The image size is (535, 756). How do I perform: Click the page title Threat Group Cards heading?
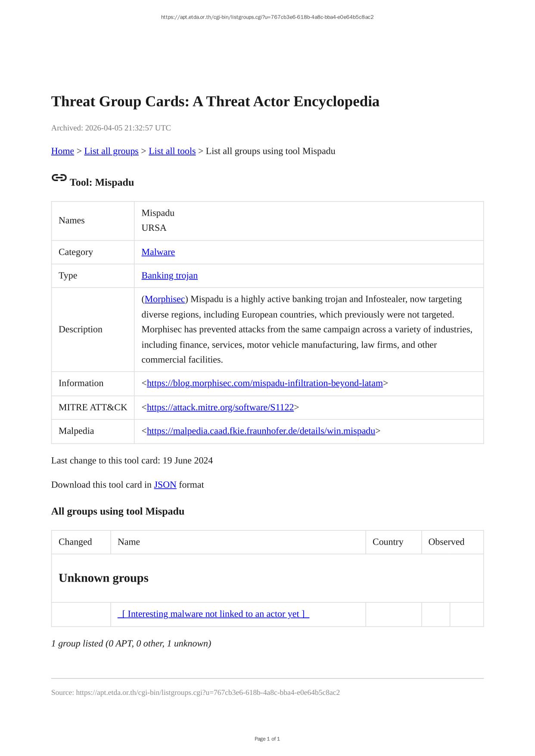coord(215,102)
